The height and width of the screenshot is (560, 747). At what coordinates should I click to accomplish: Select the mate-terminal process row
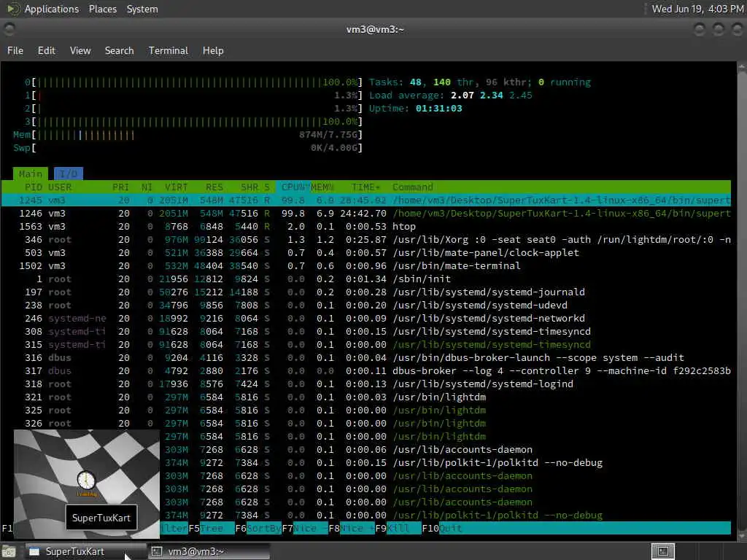click(366, 265)
